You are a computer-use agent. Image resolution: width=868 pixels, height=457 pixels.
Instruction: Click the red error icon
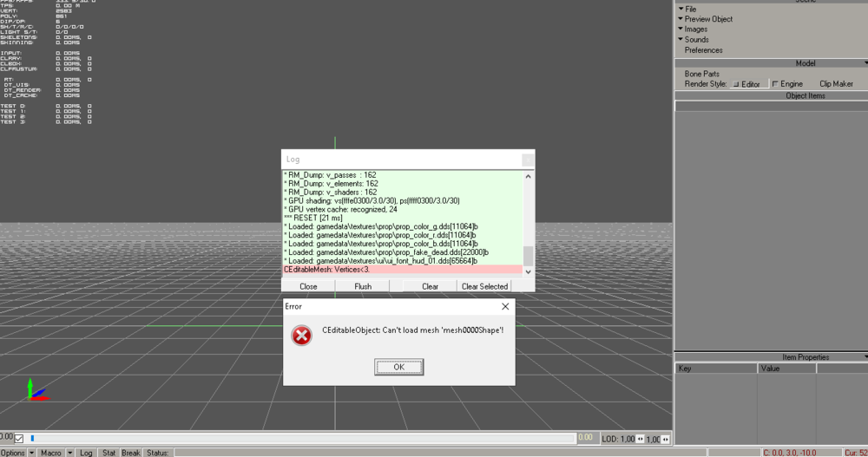301,336
